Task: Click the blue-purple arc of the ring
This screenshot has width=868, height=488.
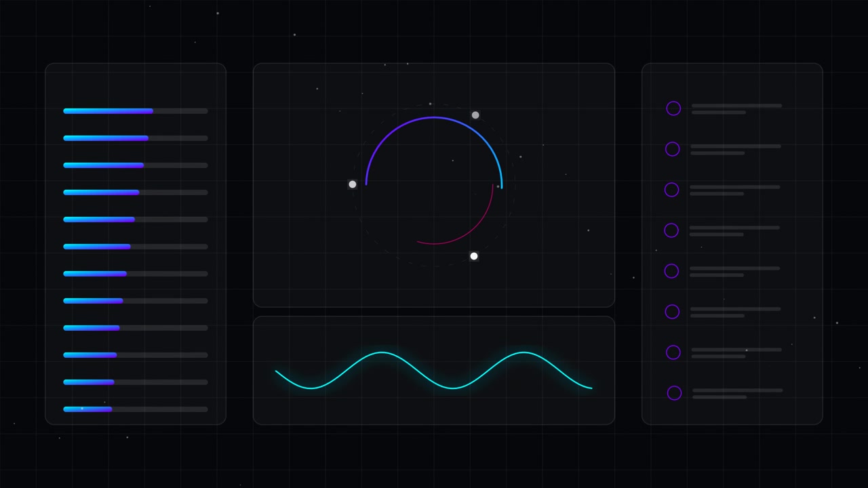Action: coord(434,118)
